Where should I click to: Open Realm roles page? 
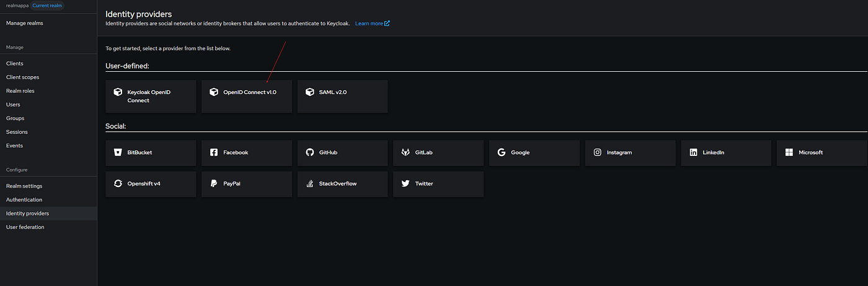(x=48, y=90)
